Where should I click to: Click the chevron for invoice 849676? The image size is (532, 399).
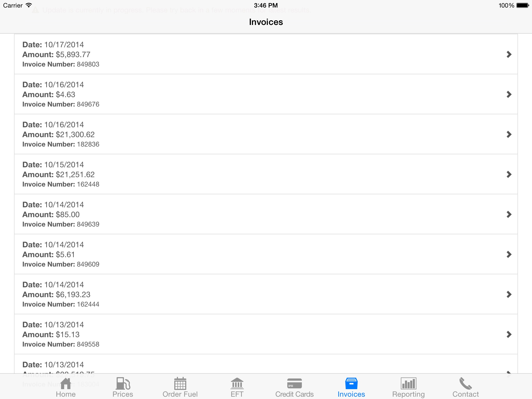509,94
